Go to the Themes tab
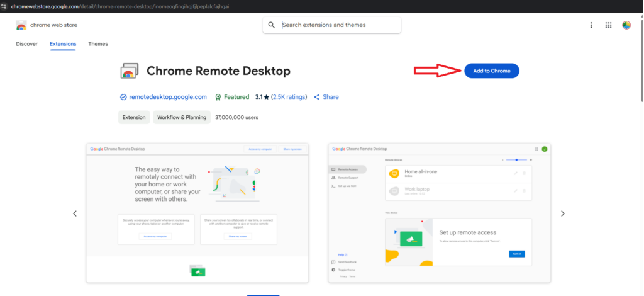Image resolution: width=644 pixels, height=296 pixels. pyautogui.click(x=98, y=44)
